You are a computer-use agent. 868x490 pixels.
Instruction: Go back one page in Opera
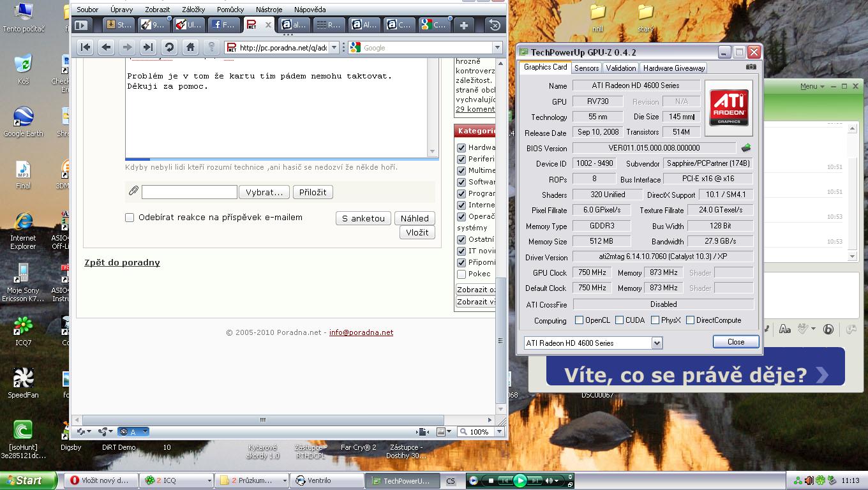[107, 47]
